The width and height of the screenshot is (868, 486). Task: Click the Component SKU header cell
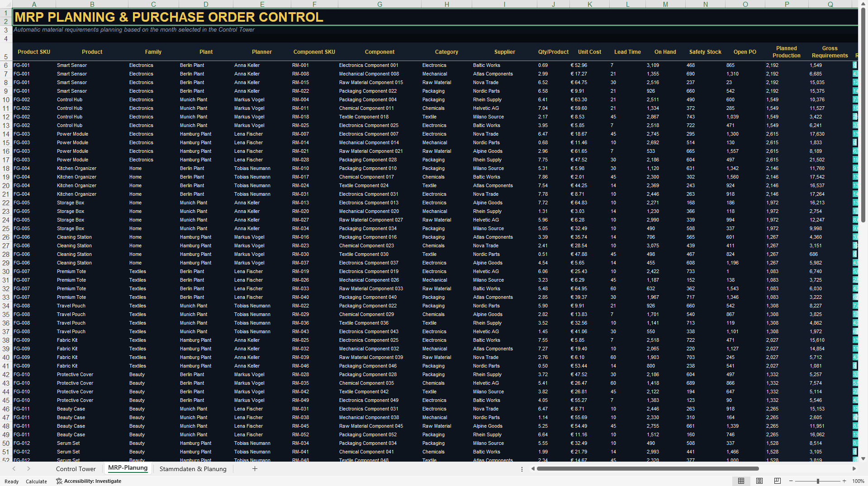[x=314, y=52]
